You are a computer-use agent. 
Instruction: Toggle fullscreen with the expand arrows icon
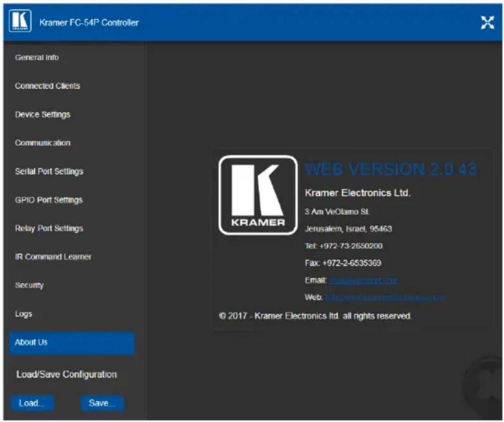tap(488, 23)
